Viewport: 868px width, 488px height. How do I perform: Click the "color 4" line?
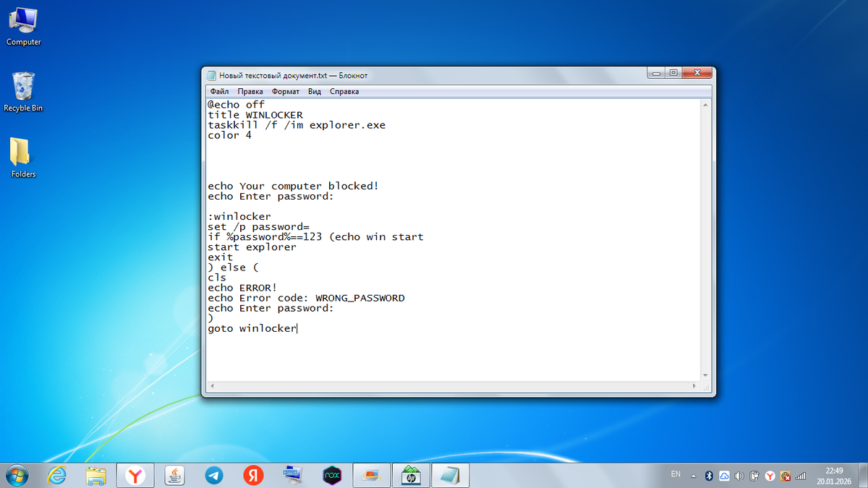(229, 135)
